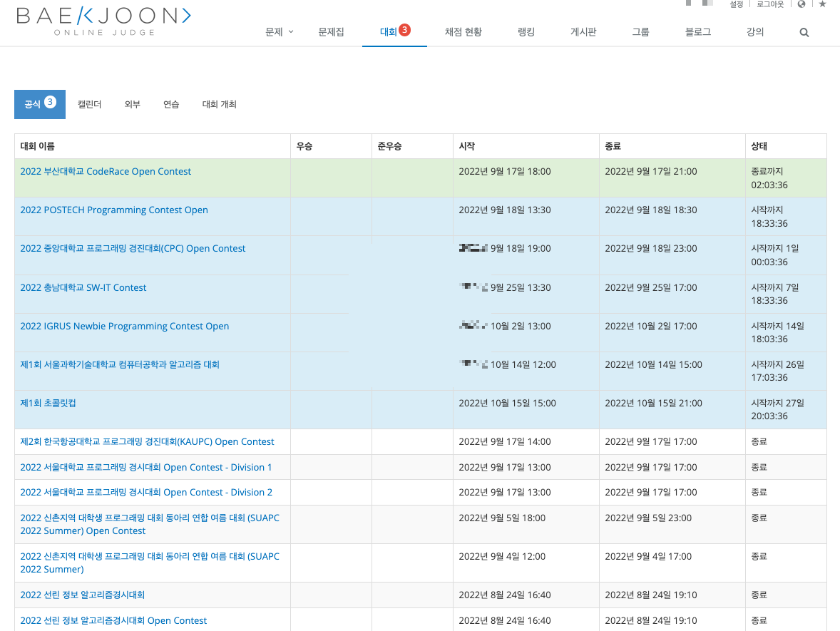Switch to the 외부 tab

coord(133,104)
